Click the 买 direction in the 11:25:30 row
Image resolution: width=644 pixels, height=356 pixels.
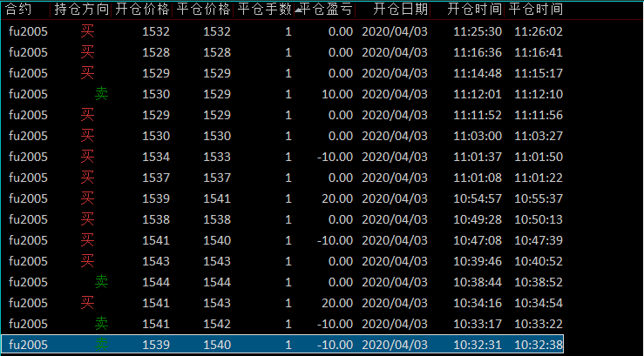coord(87,31)
